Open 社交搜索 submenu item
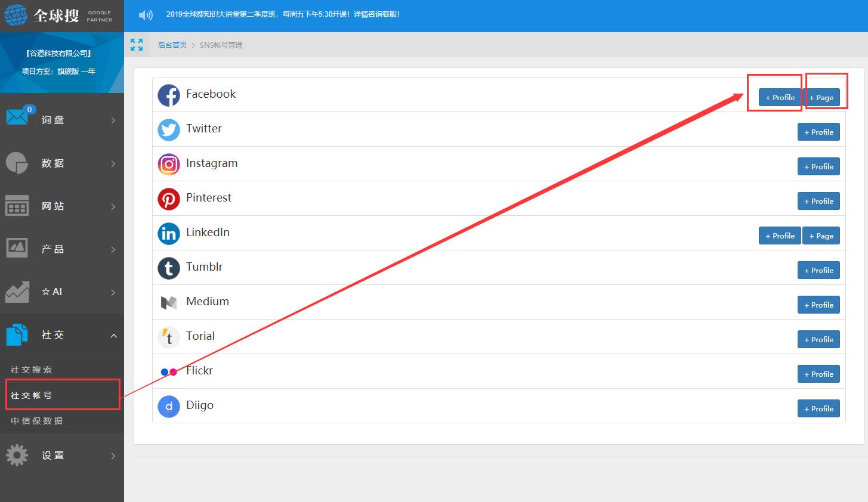Viewport: 868px width, 502px height. [32, 370]
